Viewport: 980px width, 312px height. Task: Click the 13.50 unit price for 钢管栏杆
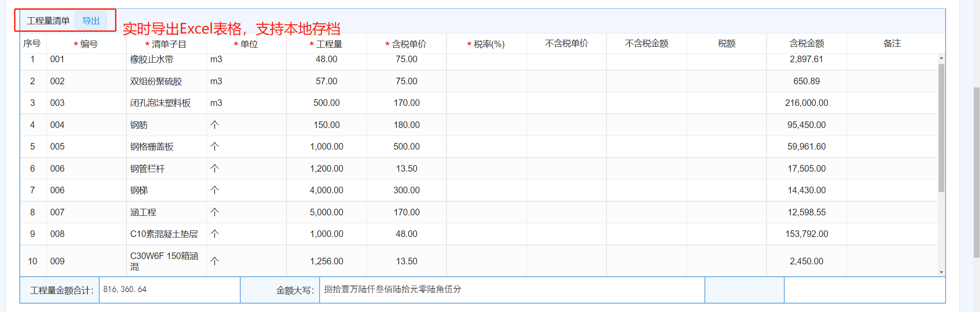coord(406,169)
